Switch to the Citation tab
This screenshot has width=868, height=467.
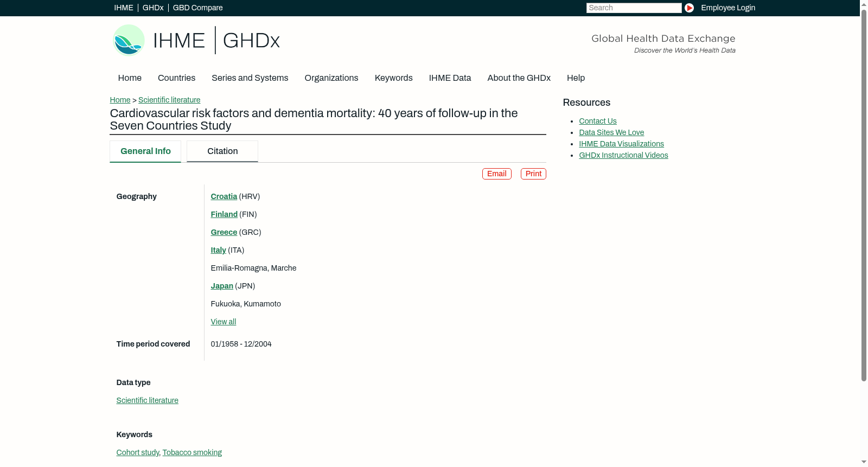222,151
